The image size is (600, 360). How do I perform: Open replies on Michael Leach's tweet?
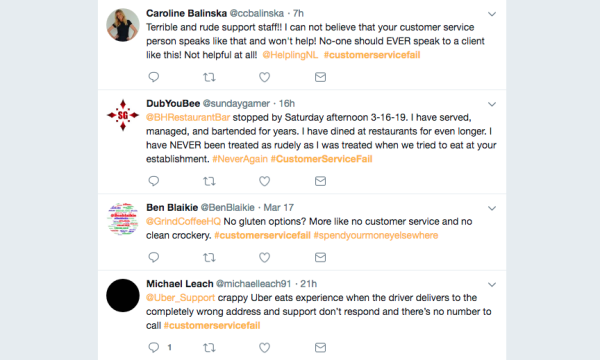[153, 347]
